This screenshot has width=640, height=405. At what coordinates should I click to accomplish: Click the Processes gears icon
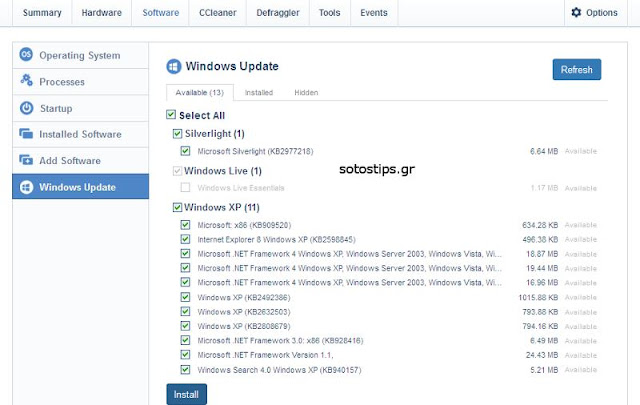[27, 80]
